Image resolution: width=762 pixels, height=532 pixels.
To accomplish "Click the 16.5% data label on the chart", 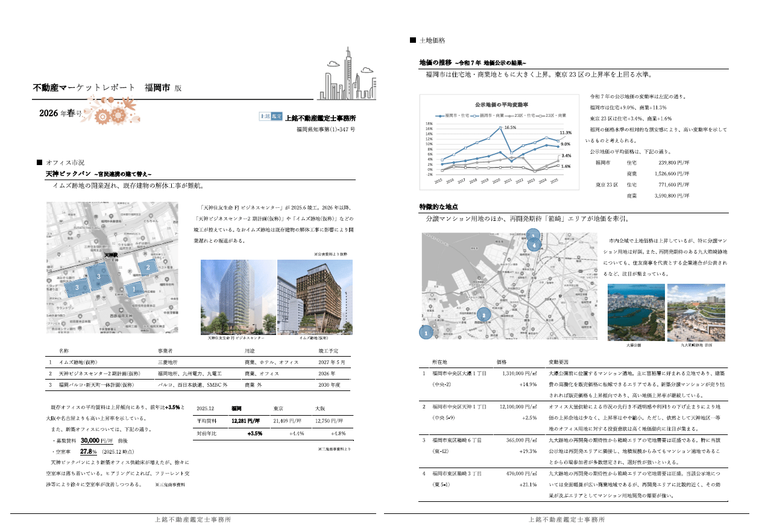I will click(510, 128).
